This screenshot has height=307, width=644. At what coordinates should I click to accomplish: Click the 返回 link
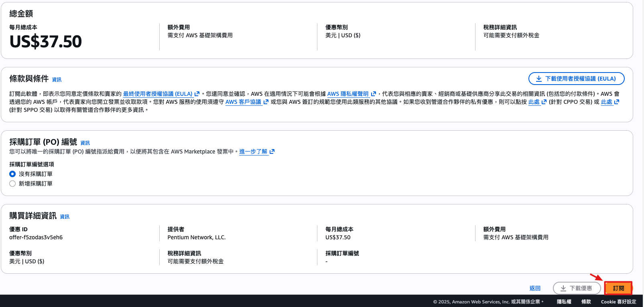coord(535,288)
